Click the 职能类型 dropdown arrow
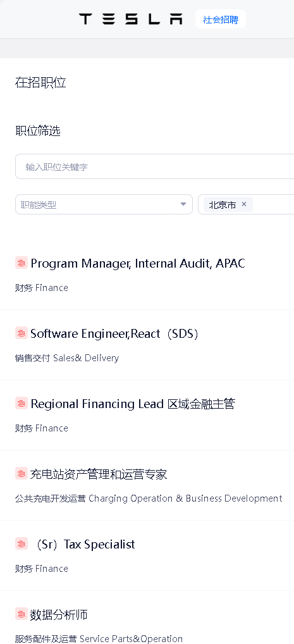Viewport: 294px width, 644px height. 183,204
